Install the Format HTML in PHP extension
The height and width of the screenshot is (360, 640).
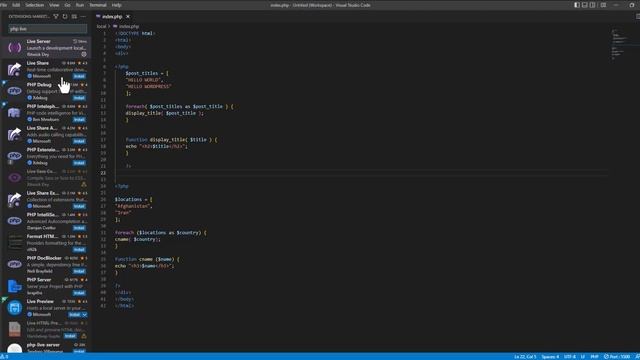pyautogui.click(x=79, y=249)
